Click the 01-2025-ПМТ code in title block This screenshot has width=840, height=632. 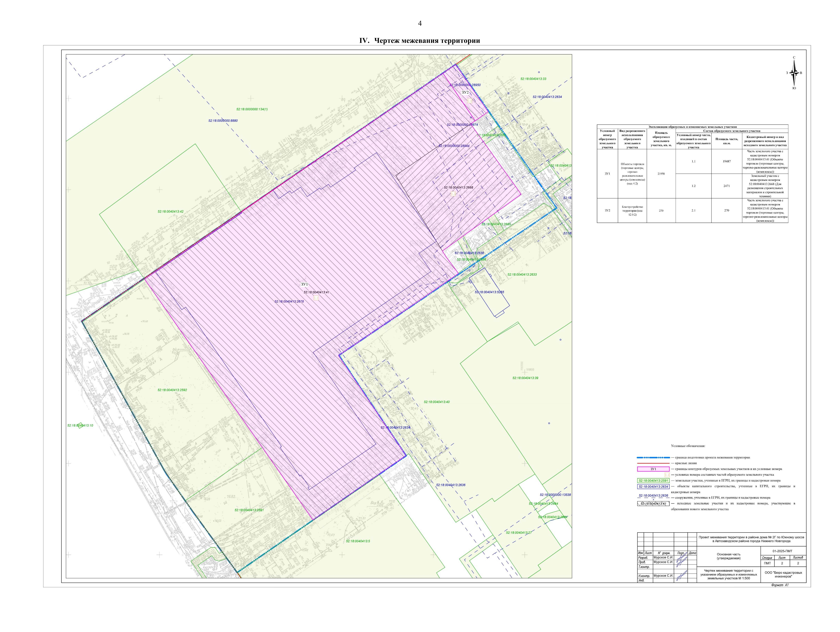click(782, 551)
